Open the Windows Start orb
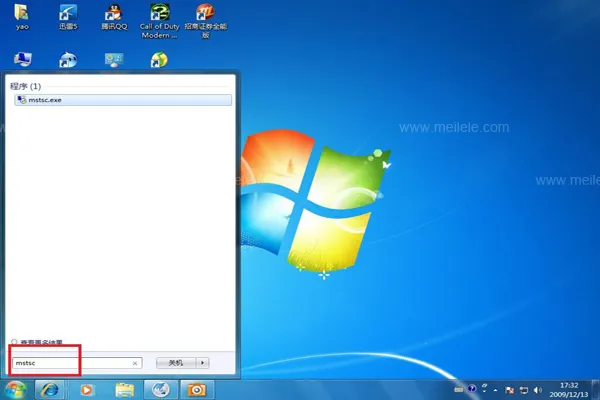This screenshot has width=600, height=400. click(15, 390)
